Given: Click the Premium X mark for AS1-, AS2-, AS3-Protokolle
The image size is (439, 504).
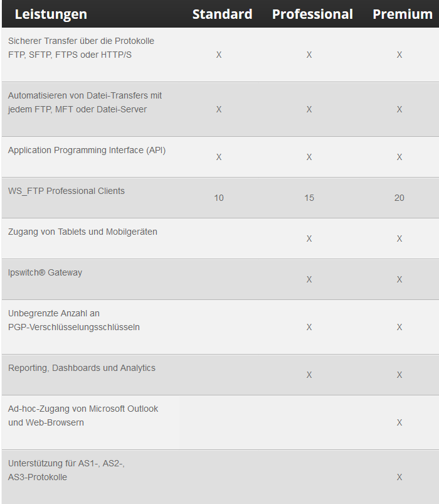Looking at the screenshot, I should (x=399, y=477).
